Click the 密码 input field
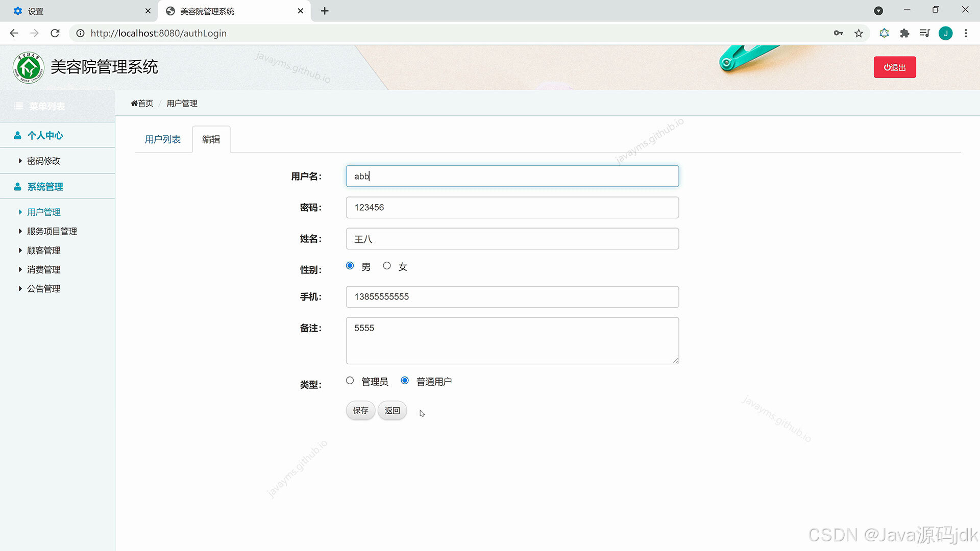The height and width of the screenshot is (551, 980). [x=512, y=208]
